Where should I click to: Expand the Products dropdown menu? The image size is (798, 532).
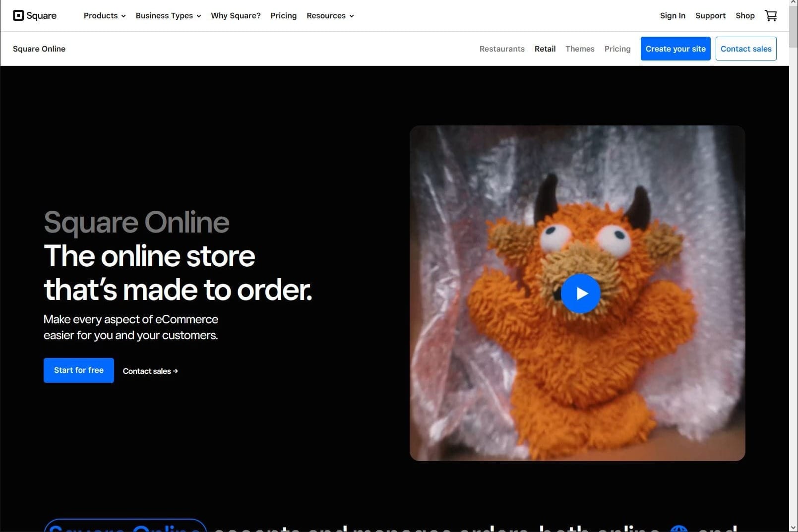click(x=105, y=16)
